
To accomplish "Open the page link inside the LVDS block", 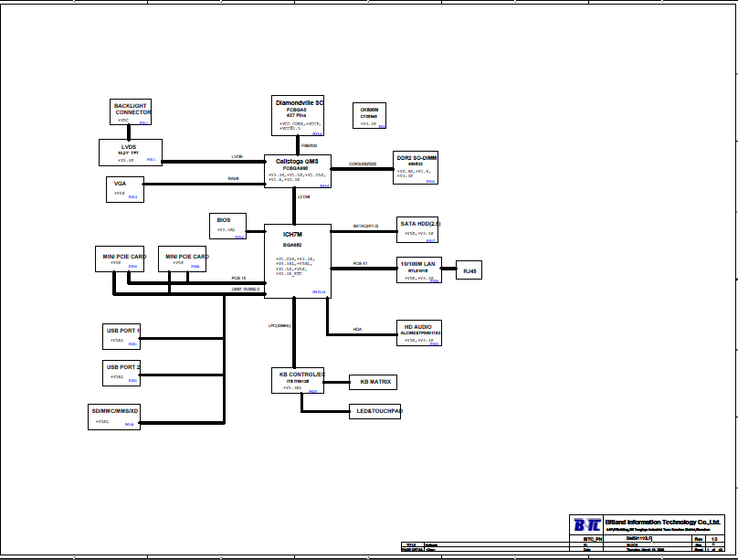I will pos(151,160).
